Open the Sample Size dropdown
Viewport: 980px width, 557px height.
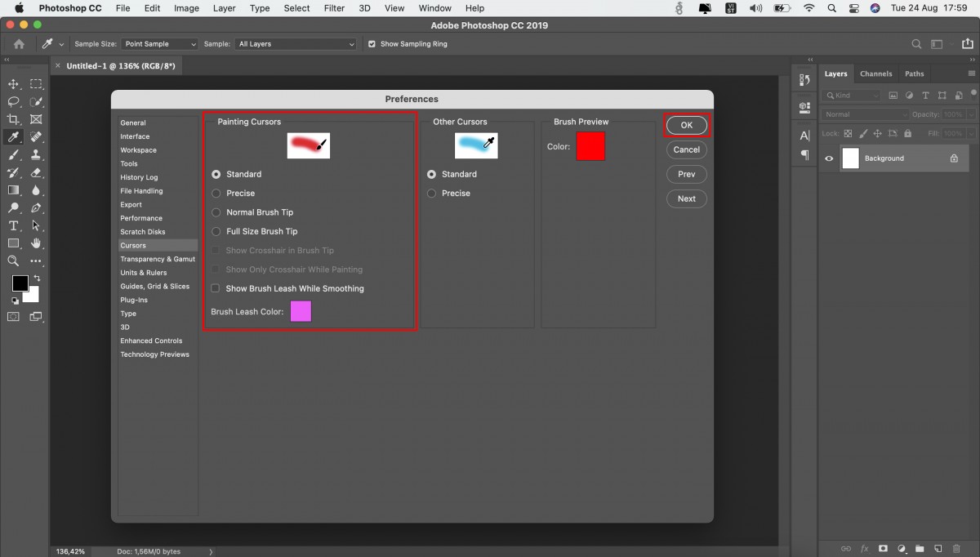tap(160, 44)
